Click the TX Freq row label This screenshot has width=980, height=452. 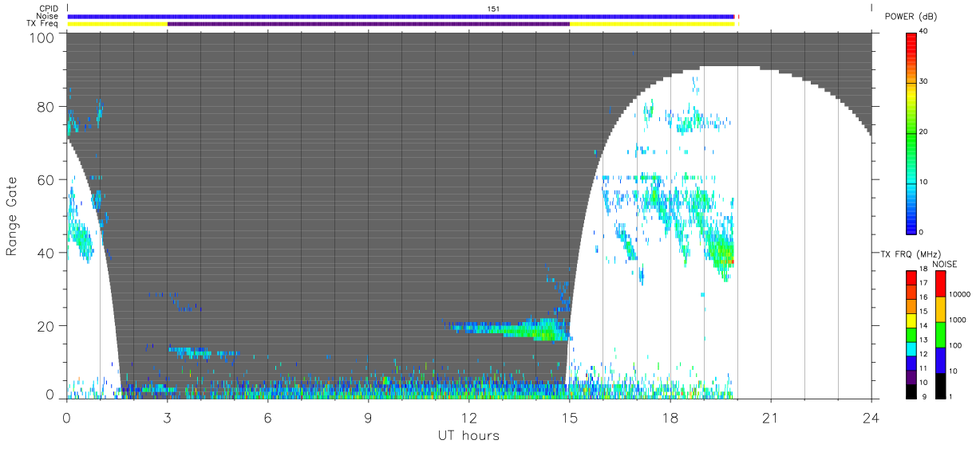click(x=44, y=23)
